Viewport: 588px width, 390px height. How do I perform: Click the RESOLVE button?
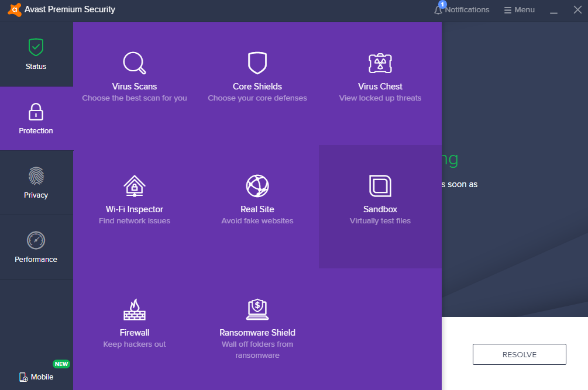pos(520,354)
